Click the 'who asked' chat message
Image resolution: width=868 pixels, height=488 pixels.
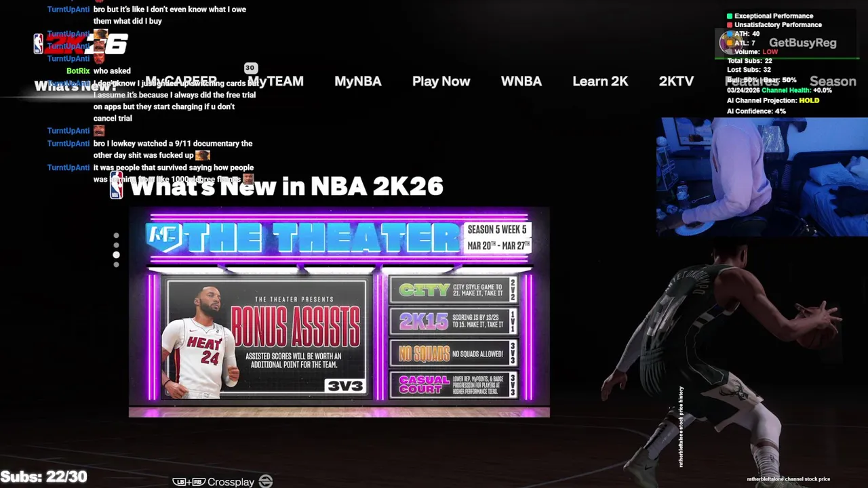pyautogui.click(x=112, y=70)
